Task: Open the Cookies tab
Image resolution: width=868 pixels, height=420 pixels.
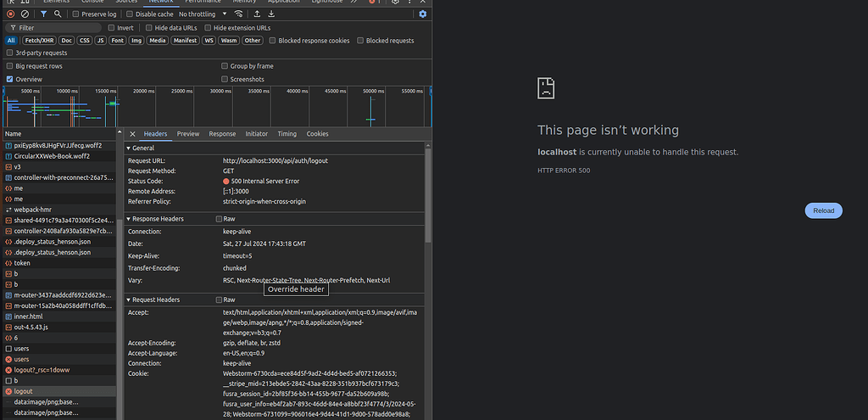Action: click(x=317, y=134)
